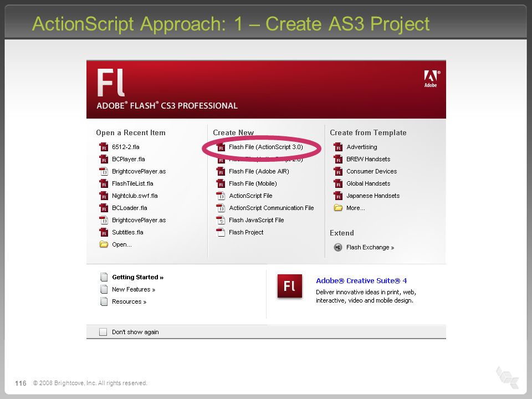Image resolution: width=532 pixels, height=399 pixels.
Task: Click the BREW Handsets template icon
Action: [338, 159]
